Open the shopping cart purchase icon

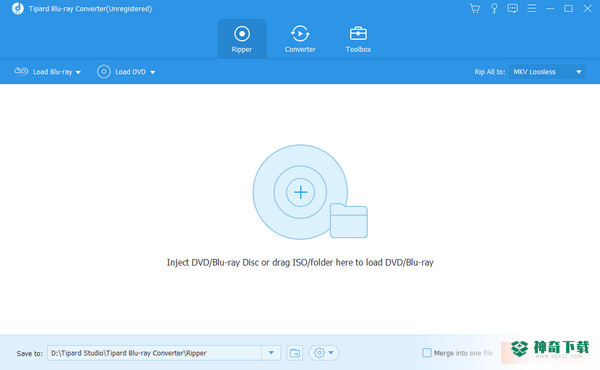474,8
